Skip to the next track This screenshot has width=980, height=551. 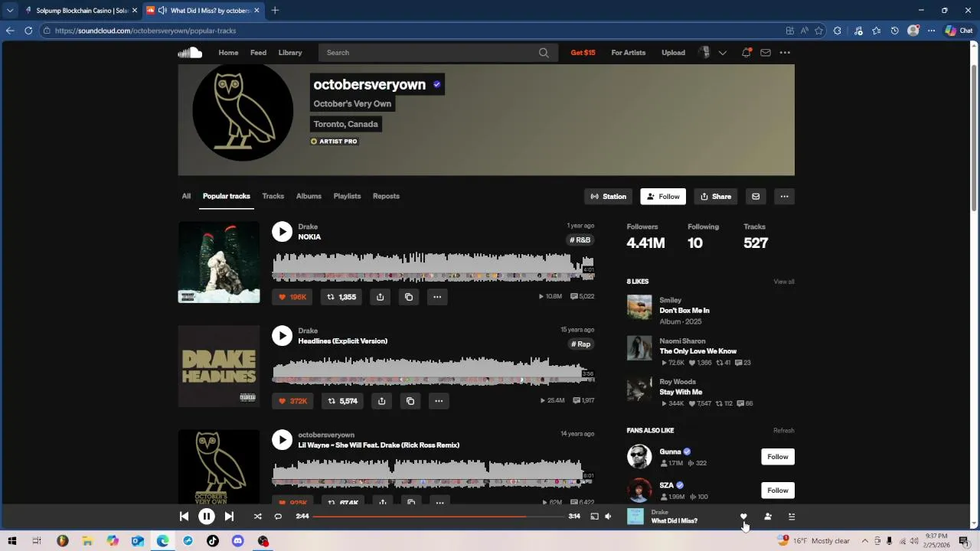(229, 517)
